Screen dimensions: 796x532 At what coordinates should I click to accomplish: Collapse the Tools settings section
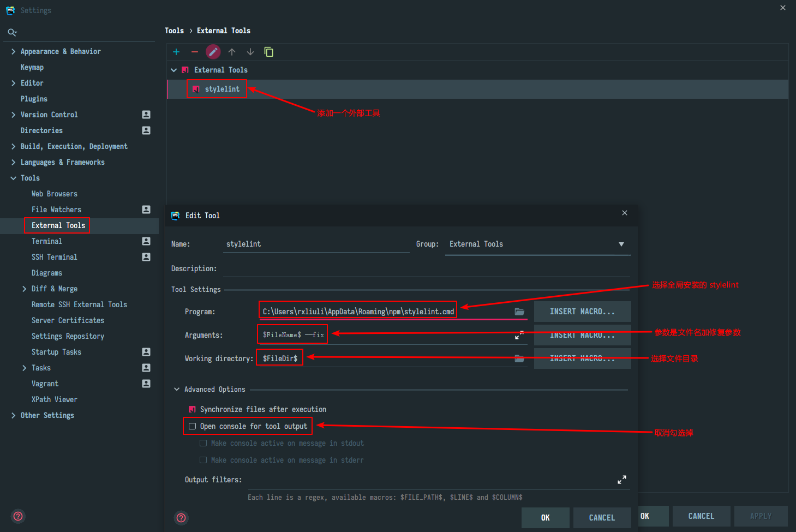tap(13, 178)
